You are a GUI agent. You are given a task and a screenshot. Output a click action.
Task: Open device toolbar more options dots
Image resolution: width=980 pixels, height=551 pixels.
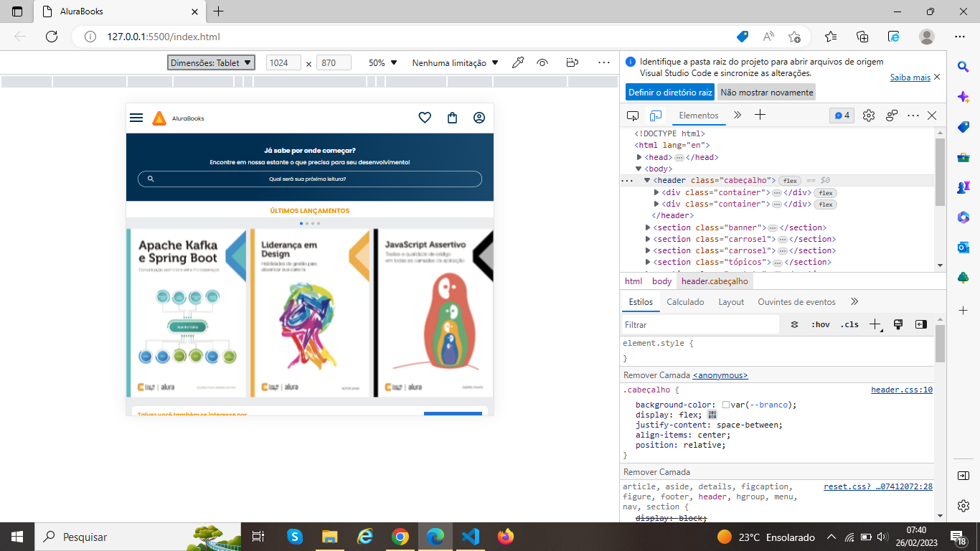click(x=604, y=63)
